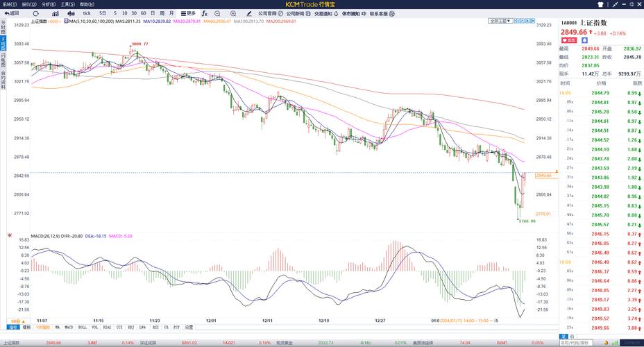Click the 1A0001 上证指数 title
The image size is (644, 347).
[x=584, y=23]
